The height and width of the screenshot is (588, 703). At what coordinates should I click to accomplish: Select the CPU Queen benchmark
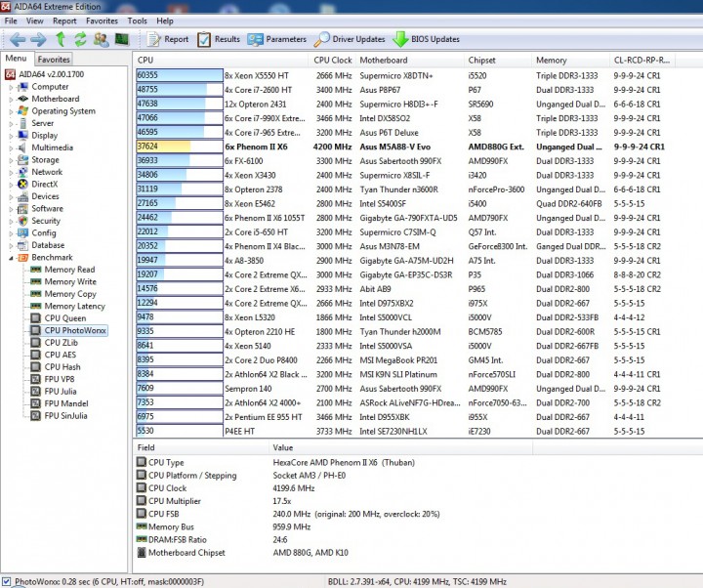pyautogui.click(x=65, y=318)
